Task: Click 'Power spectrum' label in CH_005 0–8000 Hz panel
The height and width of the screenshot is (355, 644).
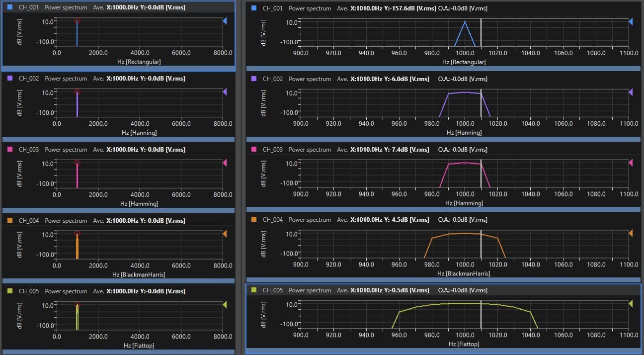Action: 66,291
